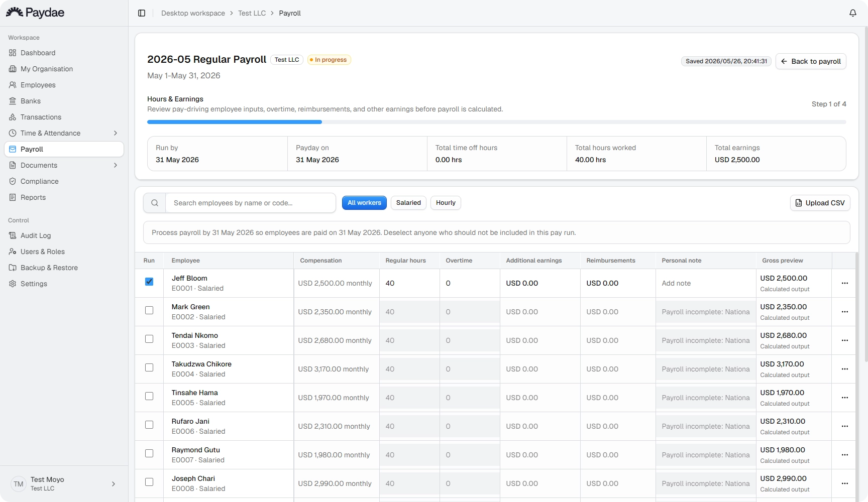The height and width of the screenshot is (502, 868).
Task: Include Mark Green in pay run
Action: [149, 310]
